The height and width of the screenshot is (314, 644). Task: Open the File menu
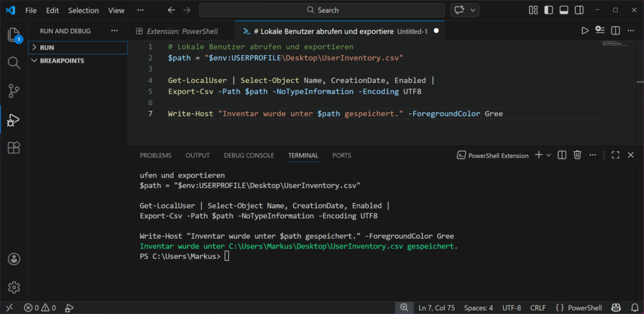[x=31, y=10]
